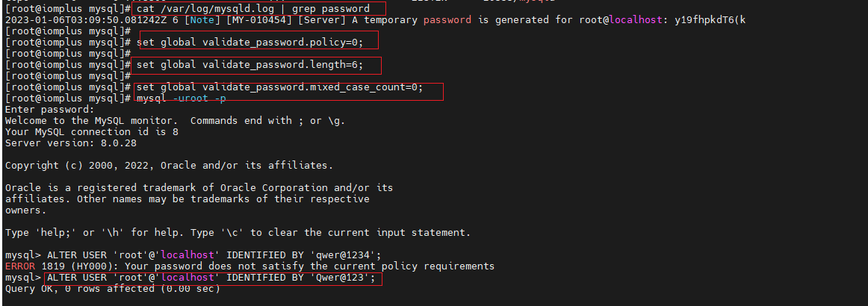Click the Type 'help;' hint line
Viewport: 868px width, 306px height.
coord(238,233)
